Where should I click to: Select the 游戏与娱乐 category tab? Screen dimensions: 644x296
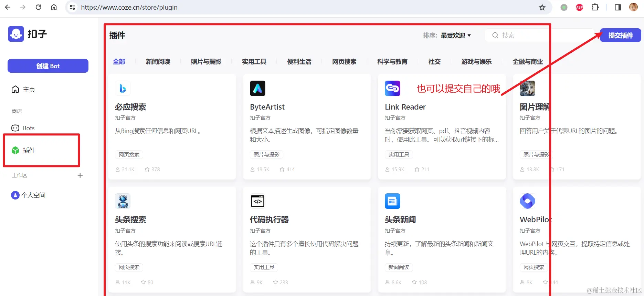click(x=476, y=62)
